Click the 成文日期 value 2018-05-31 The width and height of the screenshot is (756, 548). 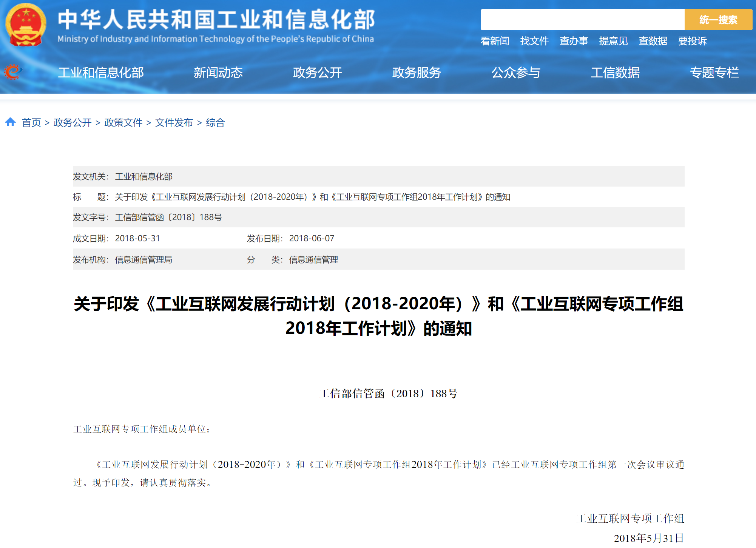point(137,238)
